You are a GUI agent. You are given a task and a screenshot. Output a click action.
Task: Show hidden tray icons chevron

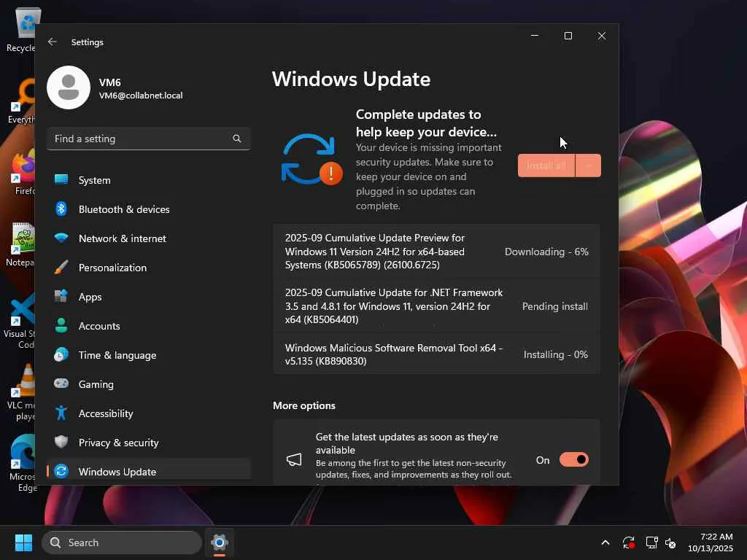click(605, 542)
